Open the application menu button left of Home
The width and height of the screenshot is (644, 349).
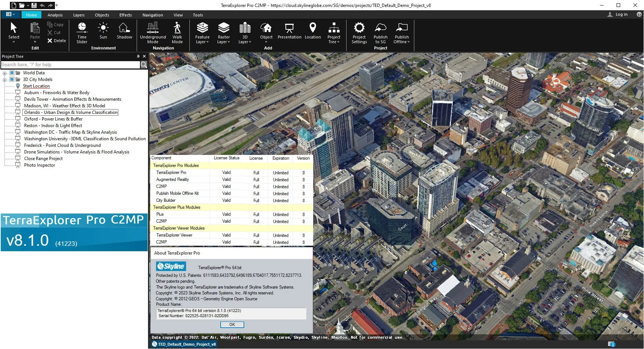pyautogui.click(x=10, y=15)
